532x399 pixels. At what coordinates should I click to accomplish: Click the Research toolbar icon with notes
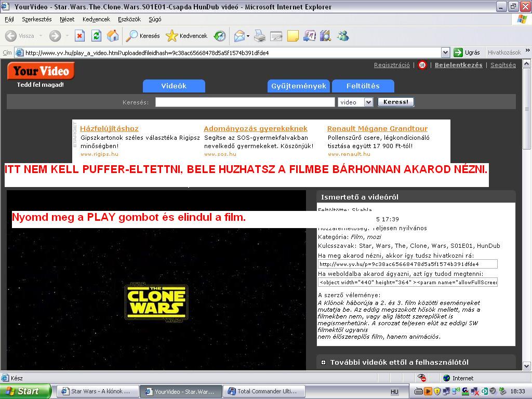coord(310,36)
